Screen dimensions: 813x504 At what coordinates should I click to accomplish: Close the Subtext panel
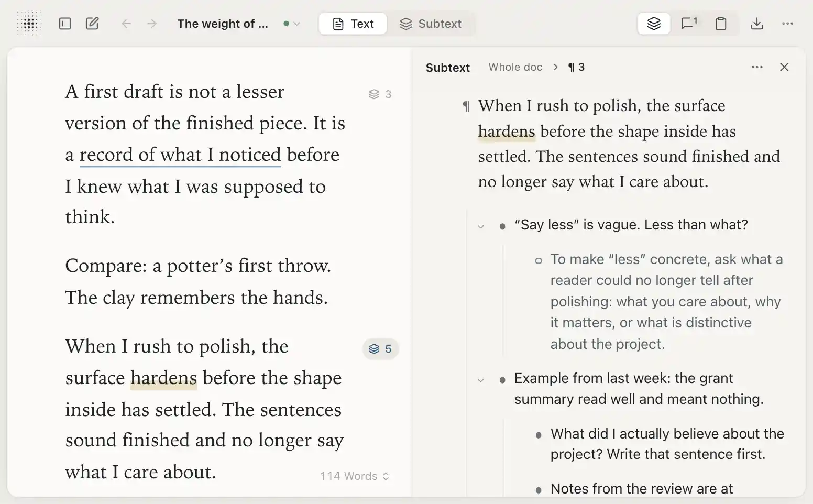[784, 67]
